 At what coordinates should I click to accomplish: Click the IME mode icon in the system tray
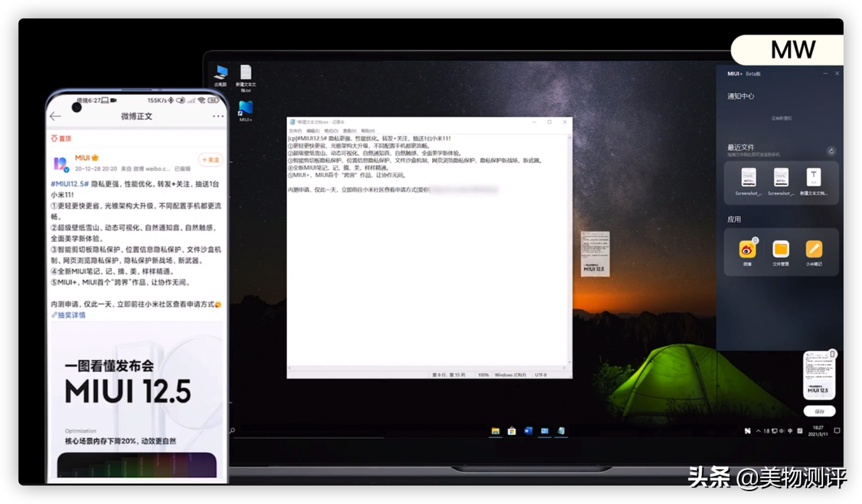pos(800,431)
